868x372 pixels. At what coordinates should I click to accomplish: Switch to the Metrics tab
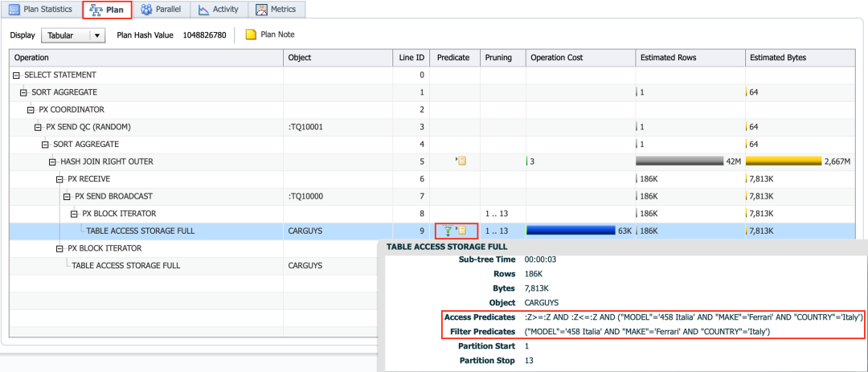tap(276, 10)
